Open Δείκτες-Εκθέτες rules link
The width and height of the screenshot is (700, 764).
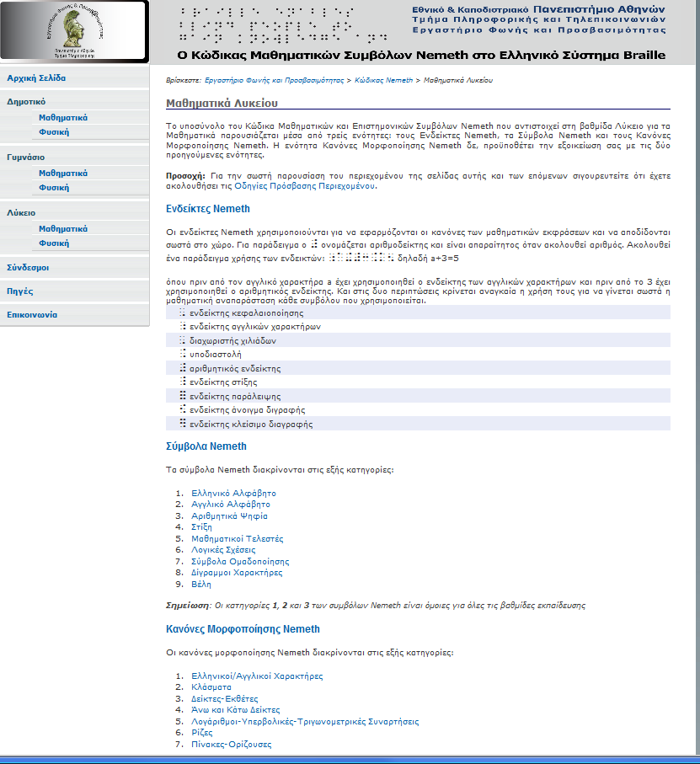[x=224, y=698]
